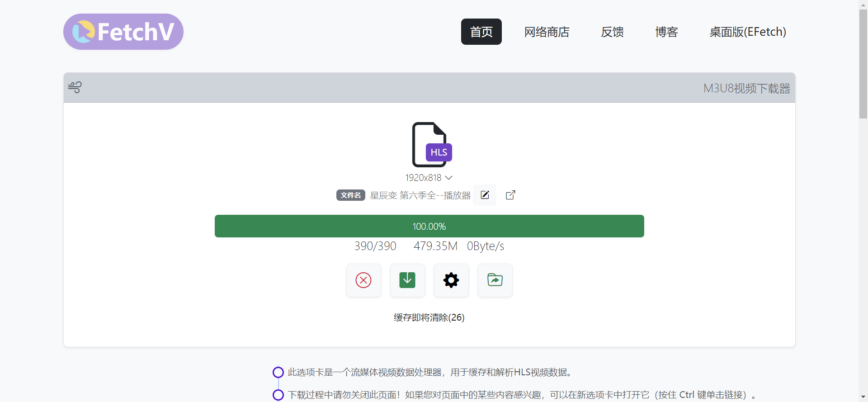Click the 文件名 filename badge

(350, 195)
